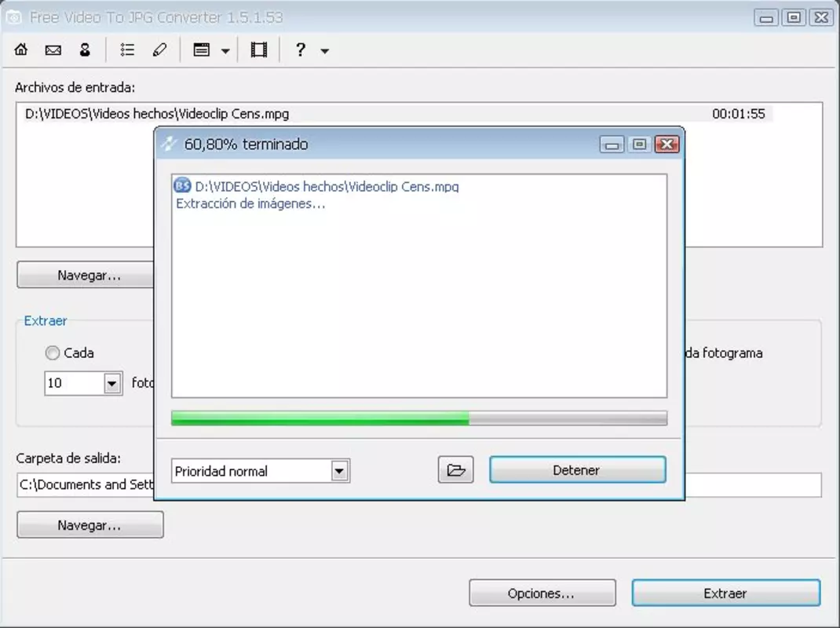The image size is (840, 628).
Task: Open the home icon in toolbar
Action: coord(21,49)
